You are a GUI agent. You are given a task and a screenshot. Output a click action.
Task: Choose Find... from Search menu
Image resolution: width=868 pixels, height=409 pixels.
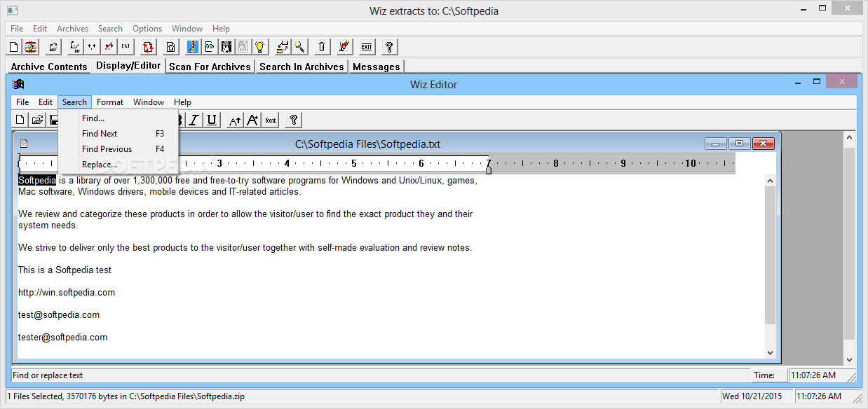point(118,118)
